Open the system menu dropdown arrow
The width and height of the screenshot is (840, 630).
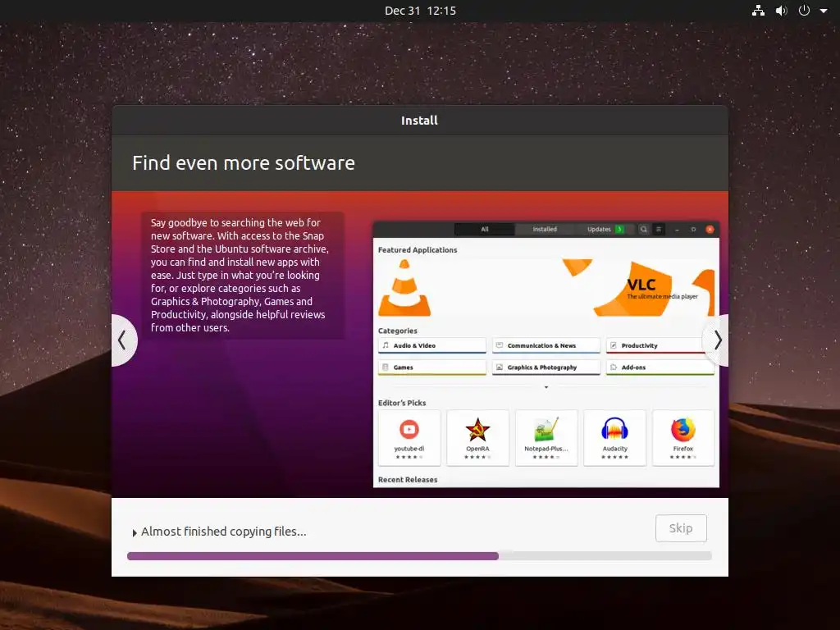point(824,11)
